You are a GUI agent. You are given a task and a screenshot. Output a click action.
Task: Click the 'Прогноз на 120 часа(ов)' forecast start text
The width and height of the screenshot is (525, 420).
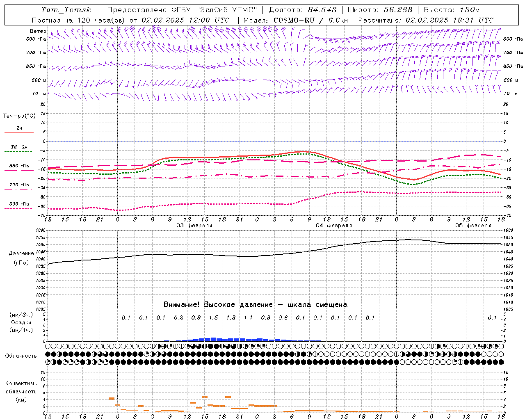tap(78, 20)
